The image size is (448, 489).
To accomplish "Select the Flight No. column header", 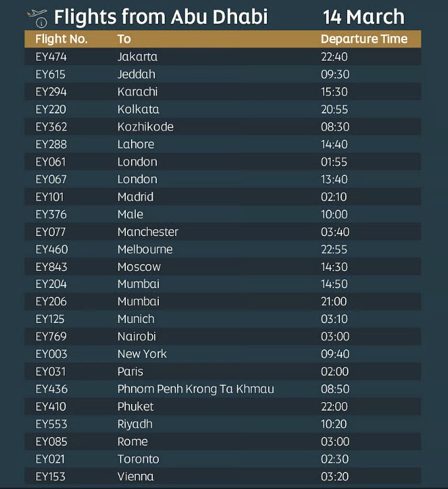I will pos(61,39).
